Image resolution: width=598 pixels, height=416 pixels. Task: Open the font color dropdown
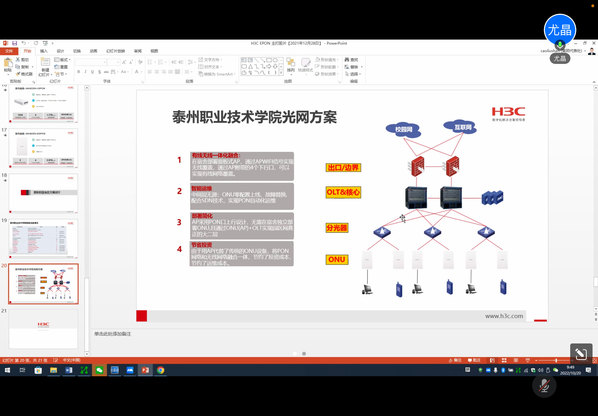pos(141,72)
